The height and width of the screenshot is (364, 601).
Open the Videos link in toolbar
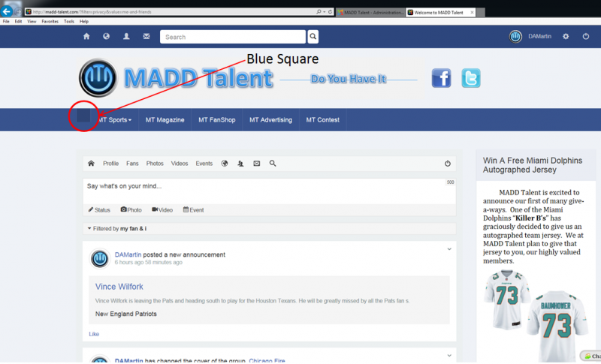(x=180, y=164)
